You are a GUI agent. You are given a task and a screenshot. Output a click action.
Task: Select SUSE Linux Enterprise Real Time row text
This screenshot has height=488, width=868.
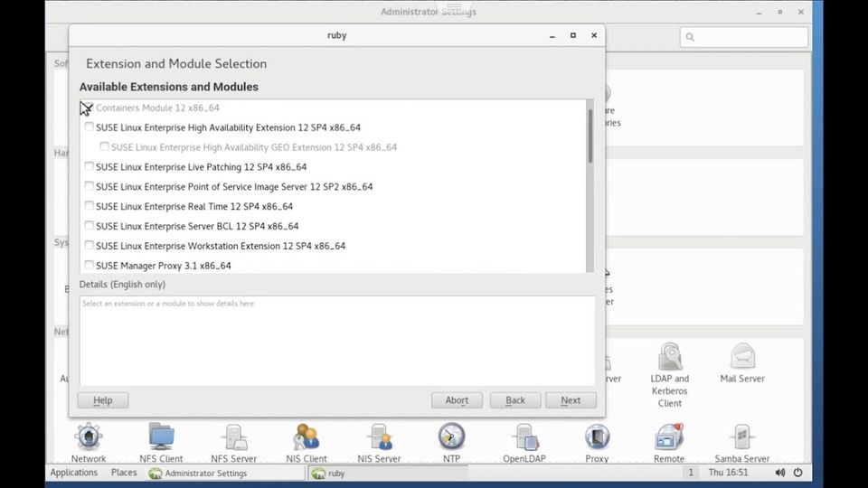tap(194, 206)
